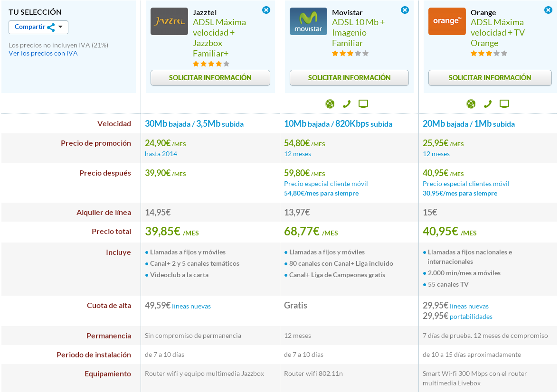Select '7 días de prueba. 12 meses de compromiso'
This screenshot has height=392, width=559.
pos(485,336)
